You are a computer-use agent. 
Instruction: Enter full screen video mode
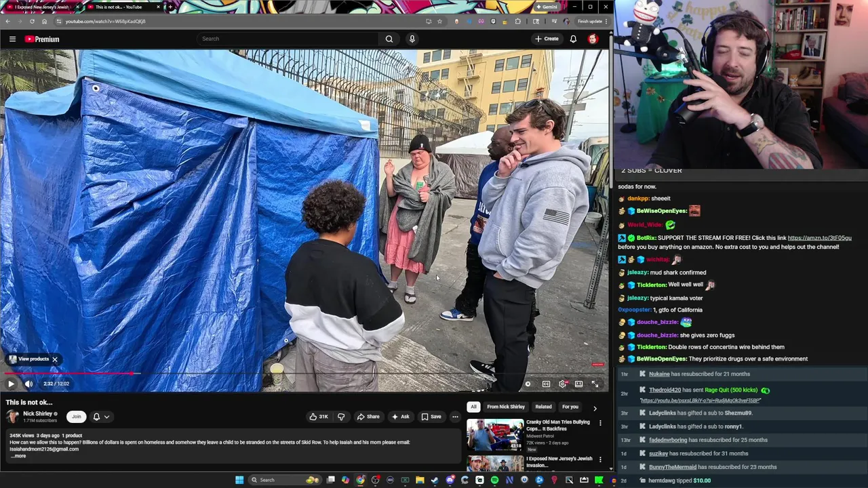point(595,384)
